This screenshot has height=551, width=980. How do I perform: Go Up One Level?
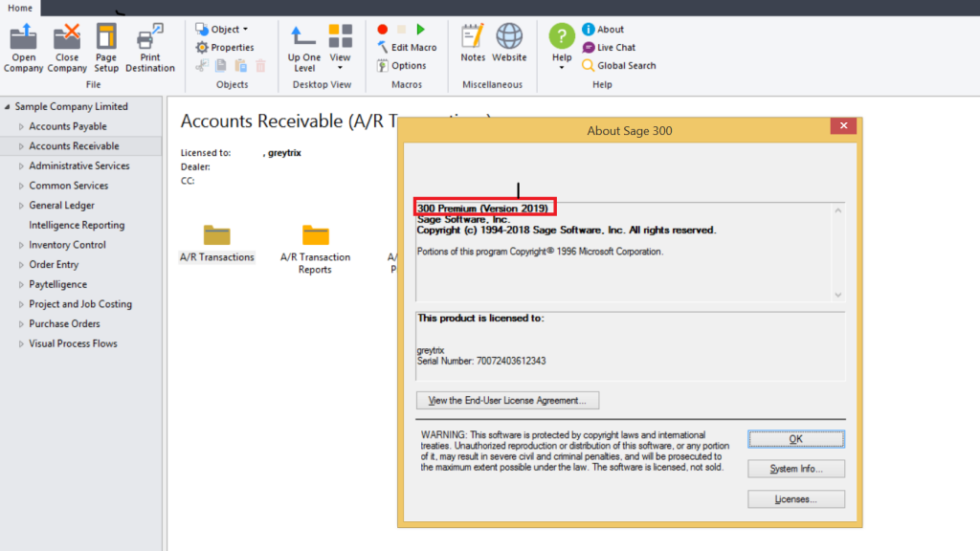pos(304,48)
